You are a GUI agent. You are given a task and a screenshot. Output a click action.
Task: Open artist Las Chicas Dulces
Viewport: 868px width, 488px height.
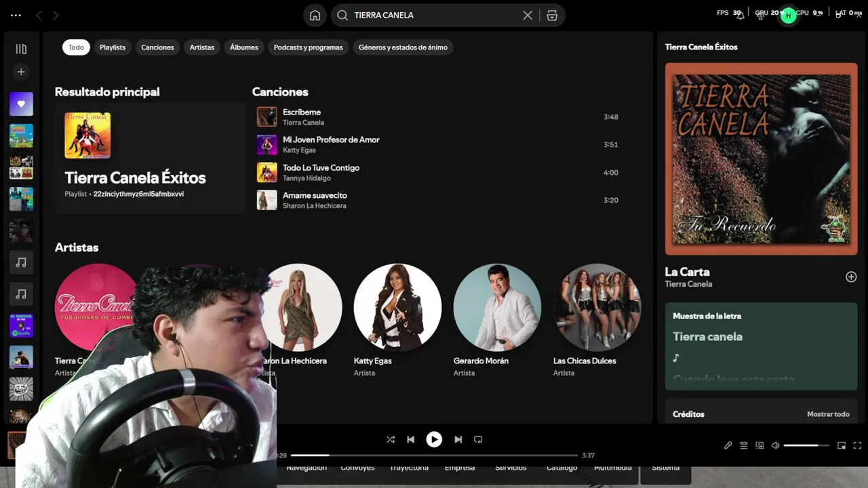tap(597, 307)
